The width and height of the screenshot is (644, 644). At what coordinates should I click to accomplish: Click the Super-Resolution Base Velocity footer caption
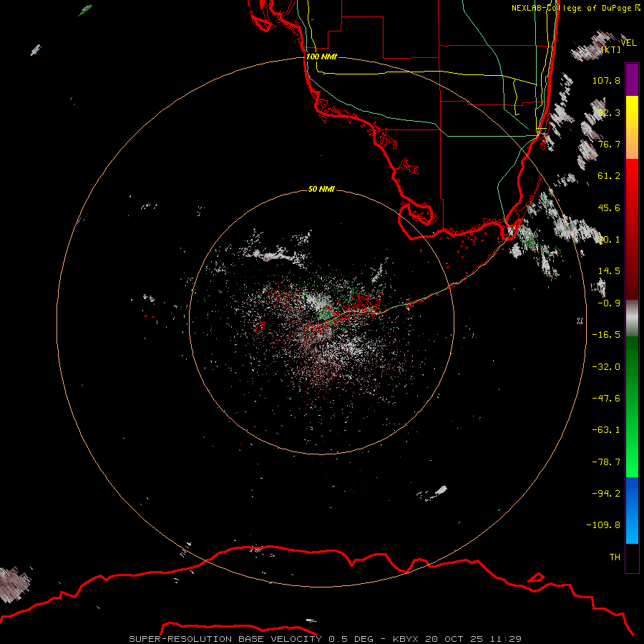click(326, 639)
